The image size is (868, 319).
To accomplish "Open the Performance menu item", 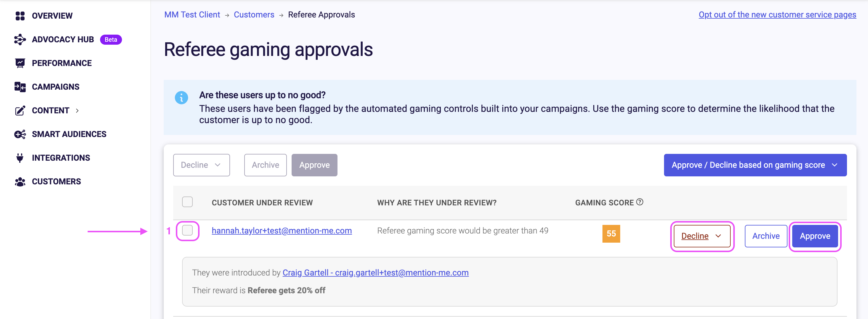I will 62,63.
